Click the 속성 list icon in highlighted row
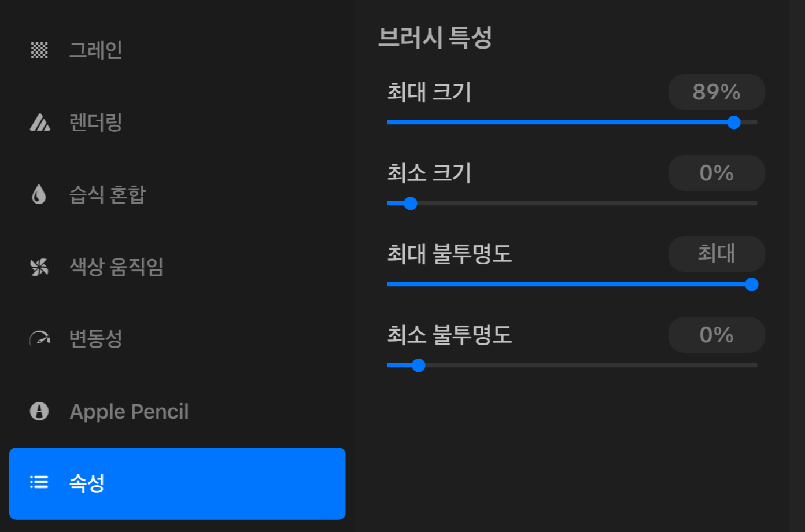Viewport: 805px width, 532px height. [x=38, y=483]
